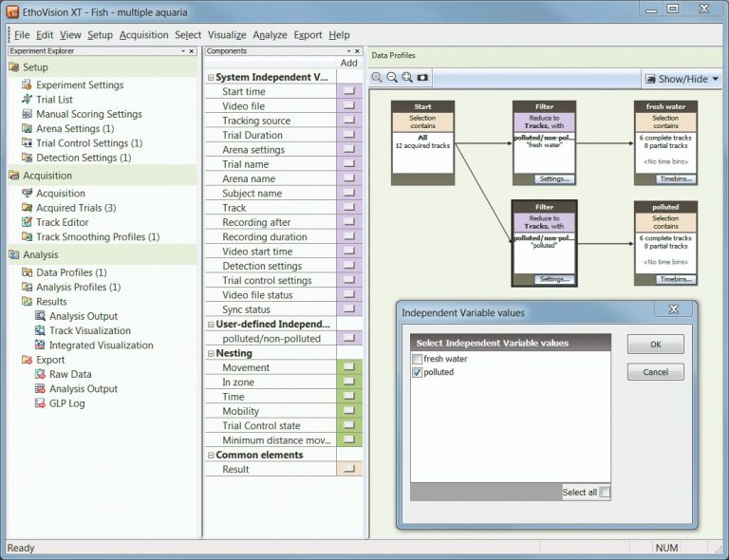The width and height of the screenshot is (729, 560).
Task: Click the Analysis Output icon under Results
Action: click(x=40, y=316)
